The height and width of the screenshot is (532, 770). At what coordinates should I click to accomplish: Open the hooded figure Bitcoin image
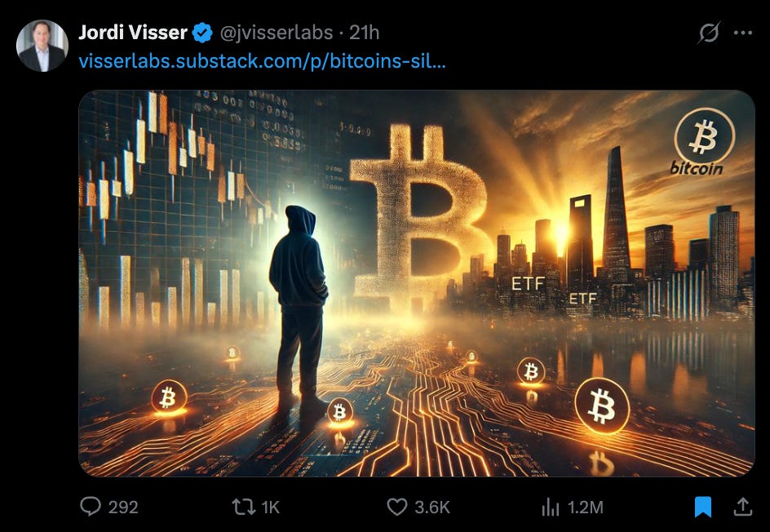[417, 283]
